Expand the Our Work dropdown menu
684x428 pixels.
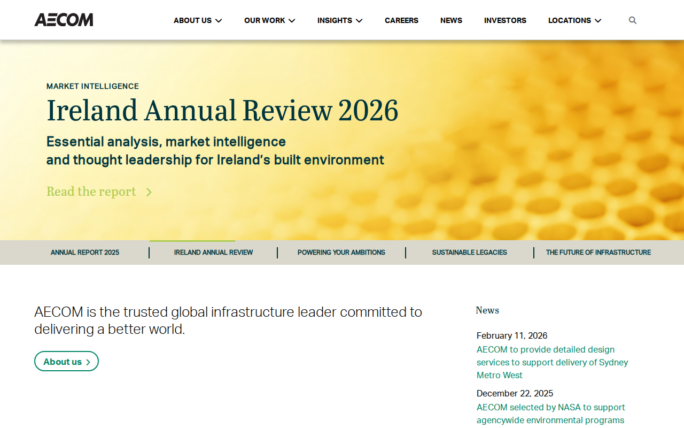pyautogui.click(x=268, y=20)
